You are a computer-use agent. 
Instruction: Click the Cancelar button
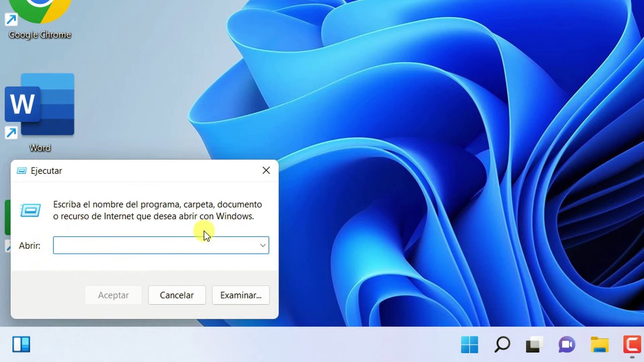177,295
